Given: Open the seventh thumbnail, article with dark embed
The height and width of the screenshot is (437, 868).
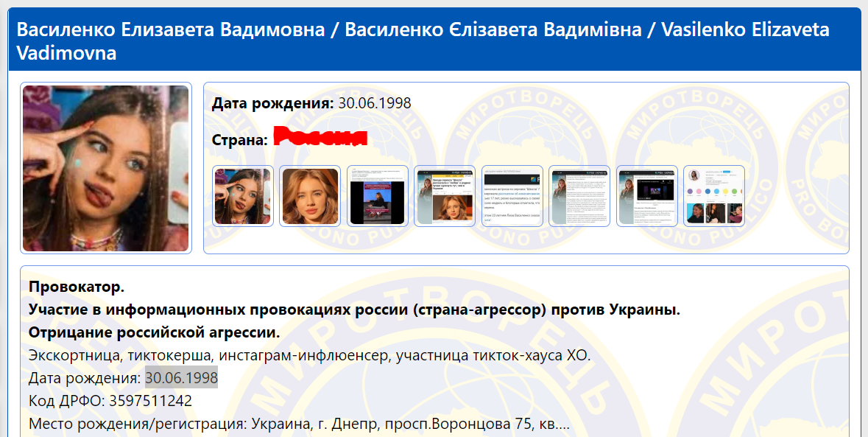Looking at the screenshot, I should point(646,196).
